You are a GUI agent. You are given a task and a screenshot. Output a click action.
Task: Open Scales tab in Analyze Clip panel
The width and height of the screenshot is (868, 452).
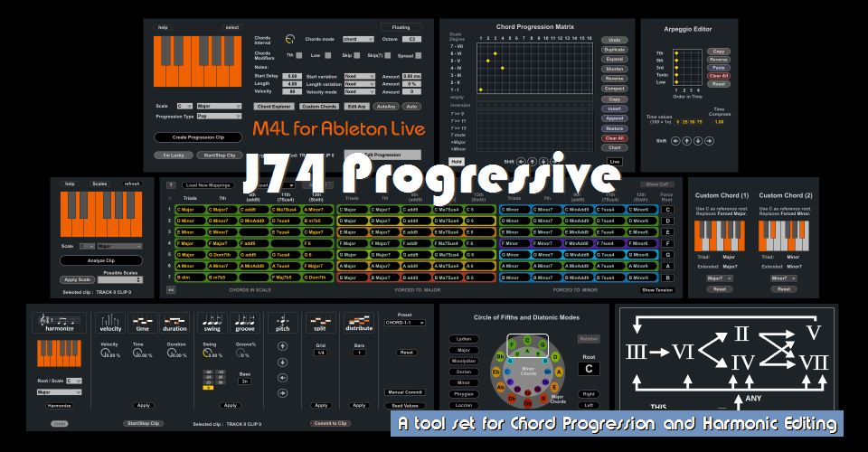(99, 184)
